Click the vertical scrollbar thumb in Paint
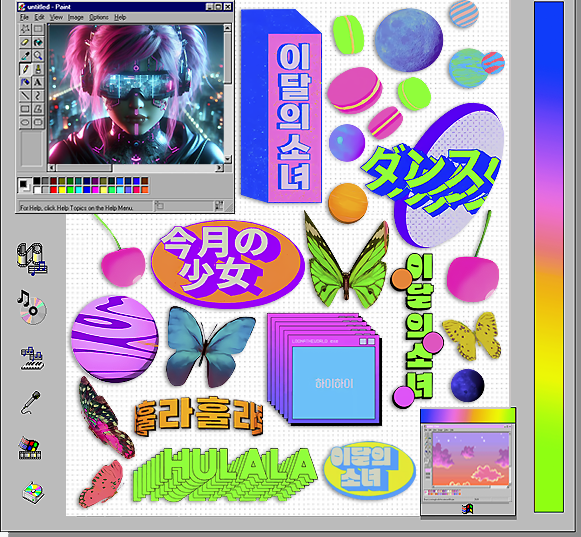581x537 pixels. (228, 57)
